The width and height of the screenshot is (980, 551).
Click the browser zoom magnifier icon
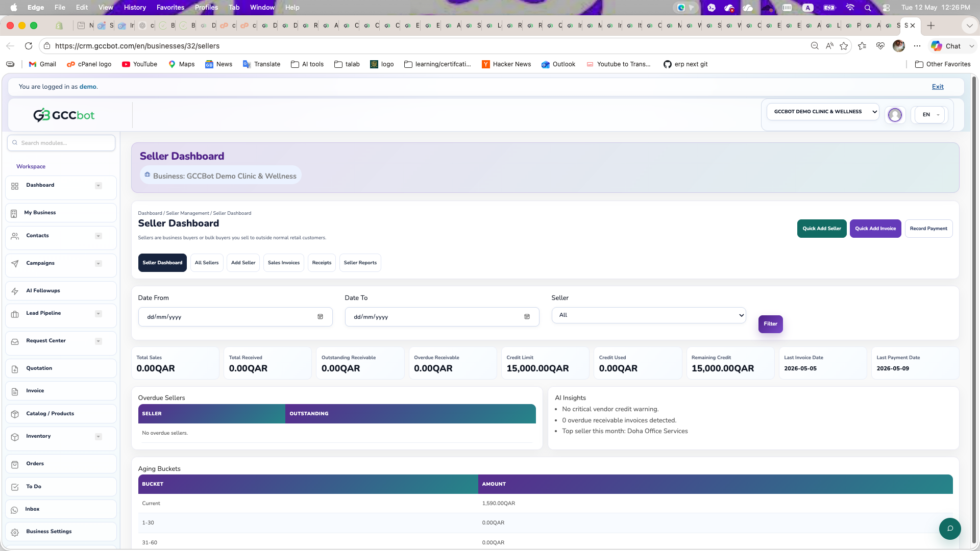(x=815, y=46)
